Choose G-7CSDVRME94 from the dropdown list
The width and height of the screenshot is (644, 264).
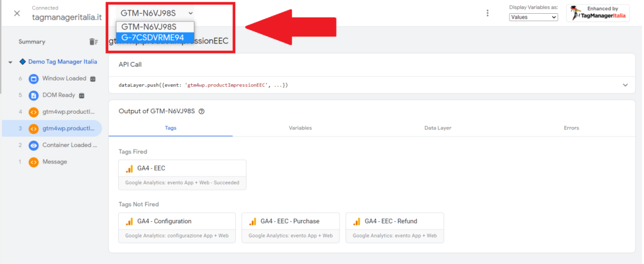pos(155,37)
